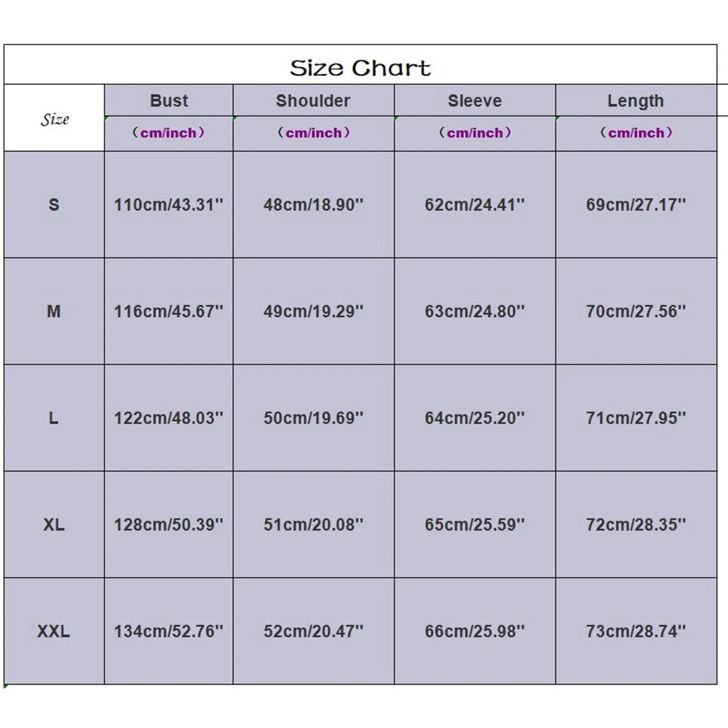The image size is (728, 728).
Task: Click the italic Size header cell
Action: (x=55, y=119)
